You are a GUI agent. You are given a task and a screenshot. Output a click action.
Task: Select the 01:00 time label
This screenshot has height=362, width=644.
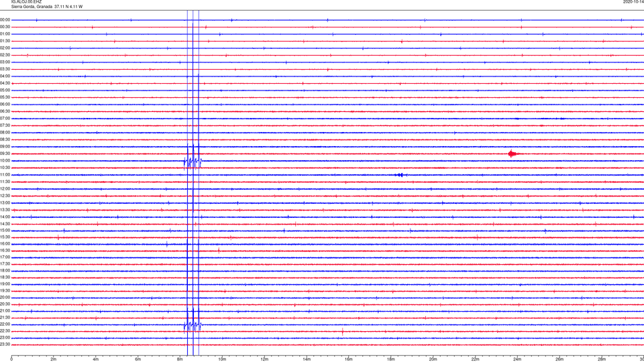5,34
